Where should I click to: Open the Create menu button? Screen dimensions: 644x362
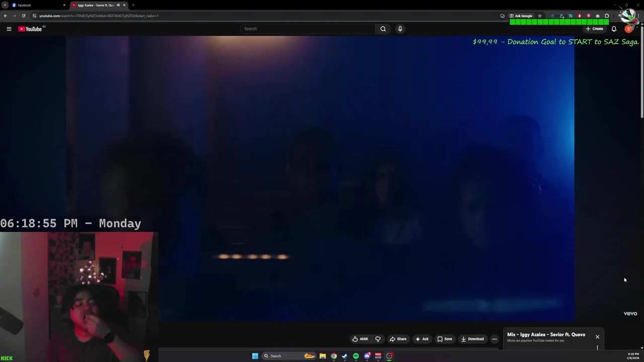[594, 29]
